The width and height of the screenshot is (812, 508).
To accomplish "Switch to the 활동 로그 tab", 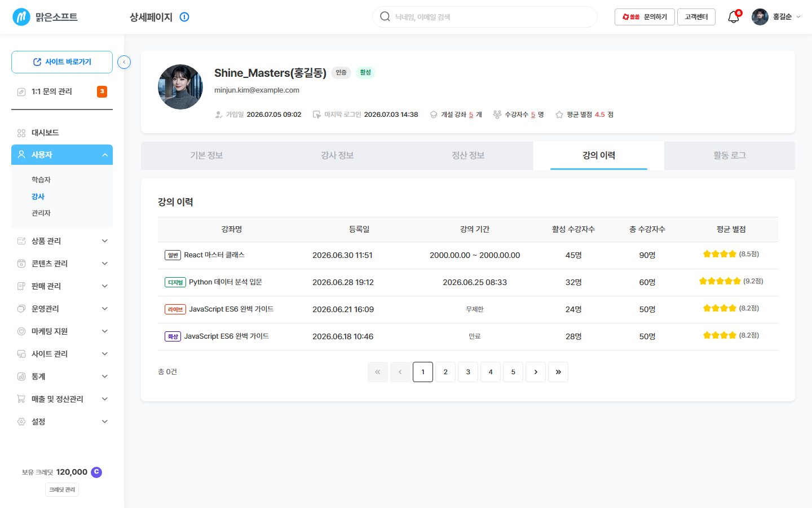I will 730,156.
